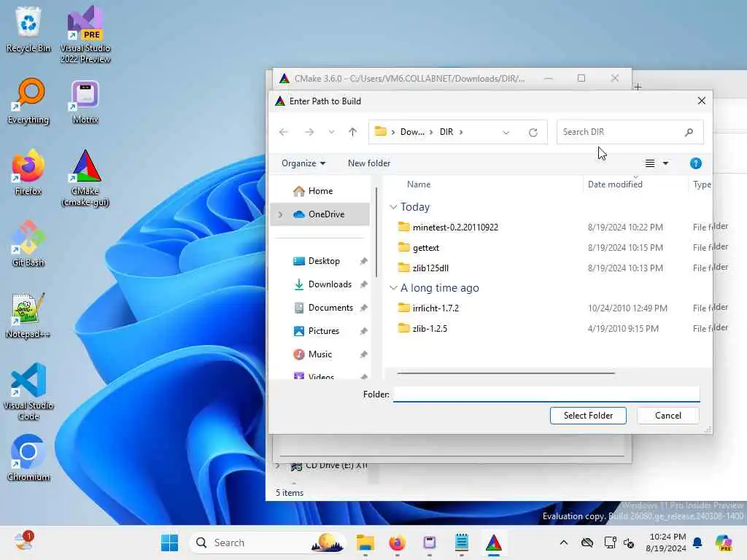747x560 pixels.
Task: Click the Cancel button
Action: coord(668,415)
